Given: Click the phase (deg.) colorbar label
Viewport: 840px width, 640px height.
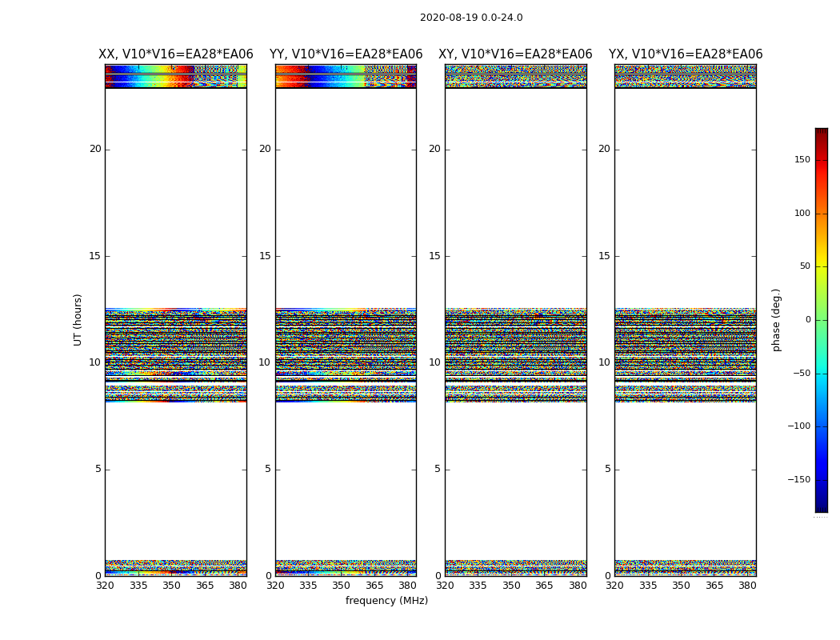Looking at the screenshot, I should (776, 320).
